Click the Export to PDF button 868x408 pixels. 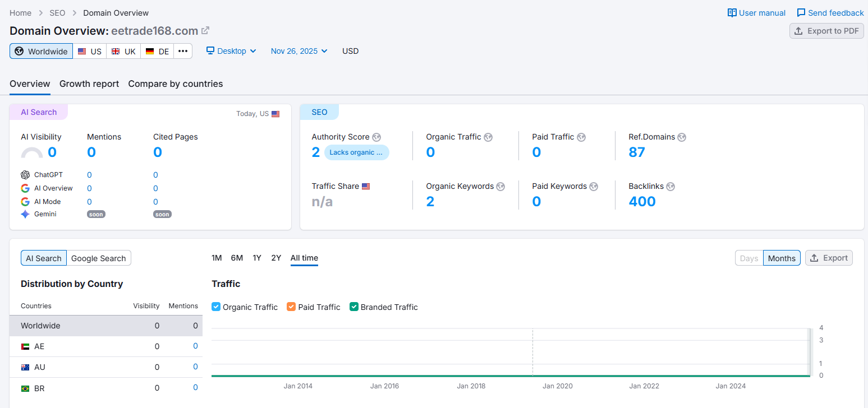826,31
